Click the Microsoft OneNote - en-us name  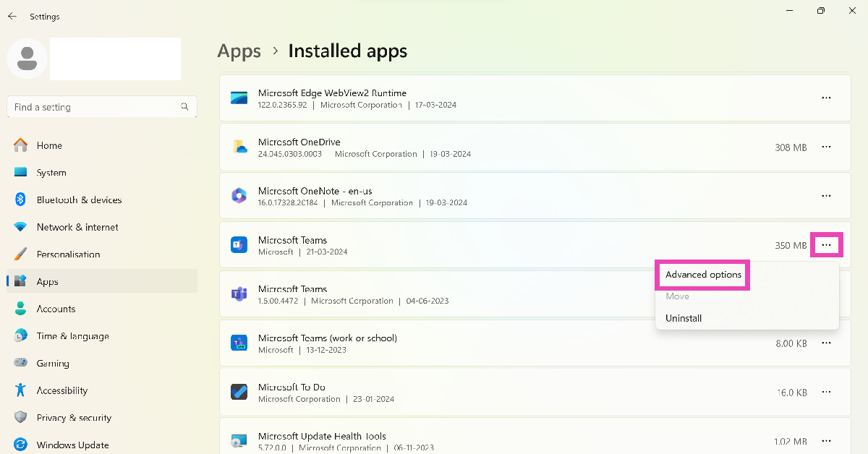click(x=315, y=191)
